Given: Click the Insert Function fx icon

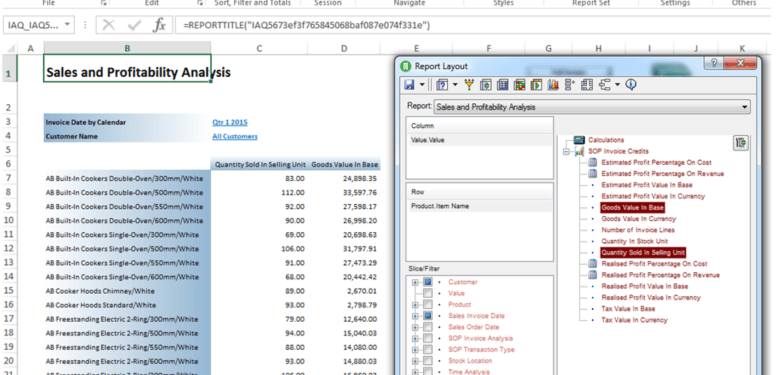Looking at the screenshot, I should click(x=159, y=25).
